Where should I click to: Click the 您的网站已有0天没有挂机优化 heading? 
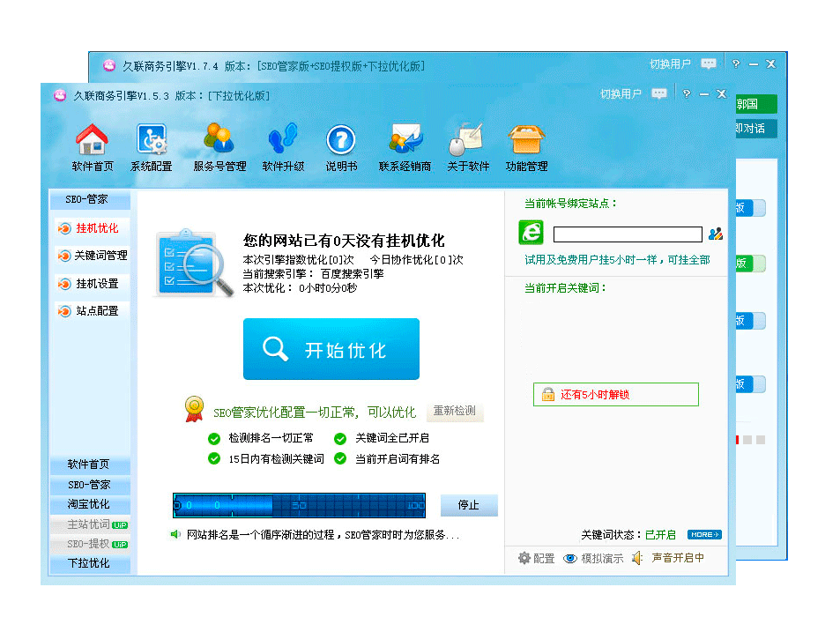click(x=344, y=241)
